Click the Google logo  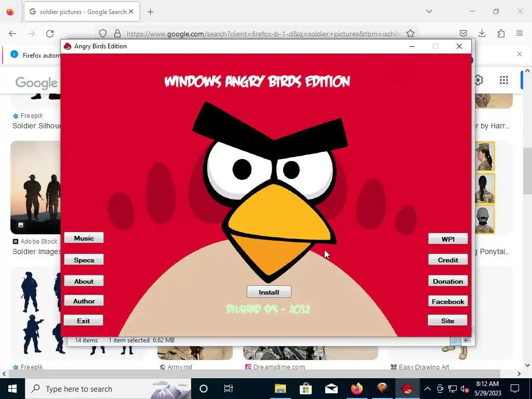pyautogui.click(x=37, y=83)
